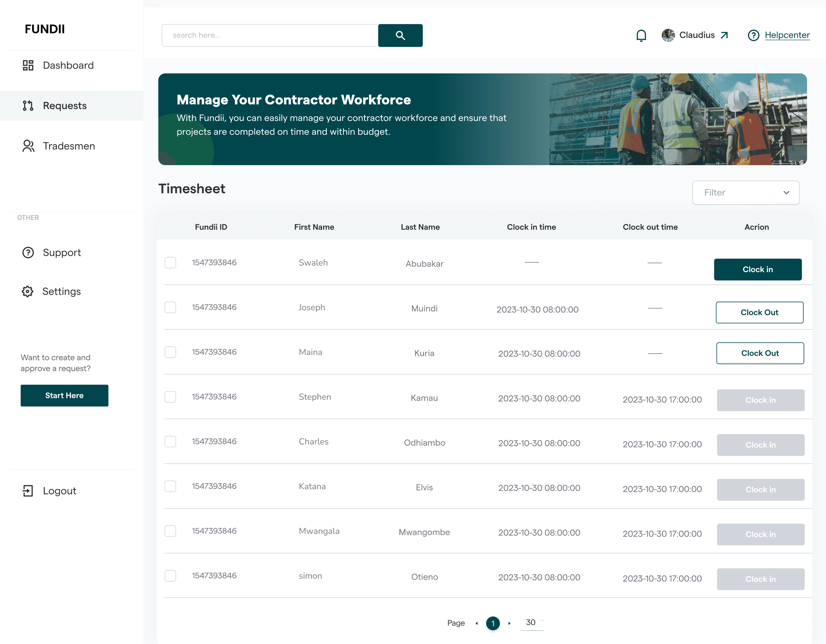826x644 pixels.
Task: Check the Mwangala Mwangombe checkbox
Action: pos(170,531)
